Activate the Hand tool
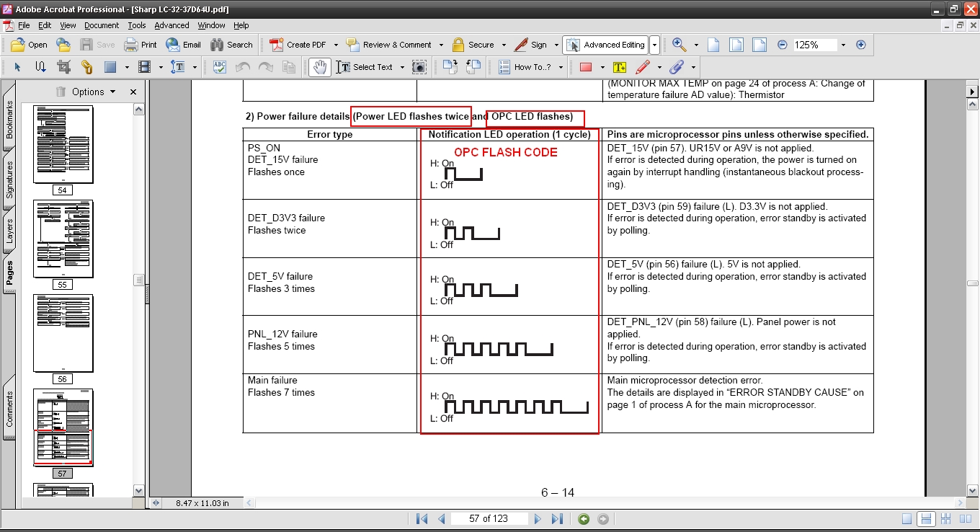The image size is (980, 532). point(320,67)
